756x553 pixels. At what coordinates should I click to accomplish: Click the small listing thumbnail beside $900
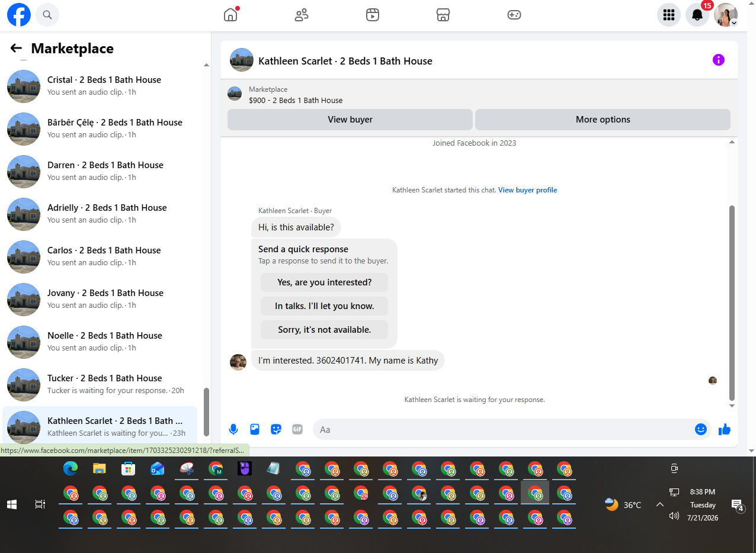pos(235,94)
